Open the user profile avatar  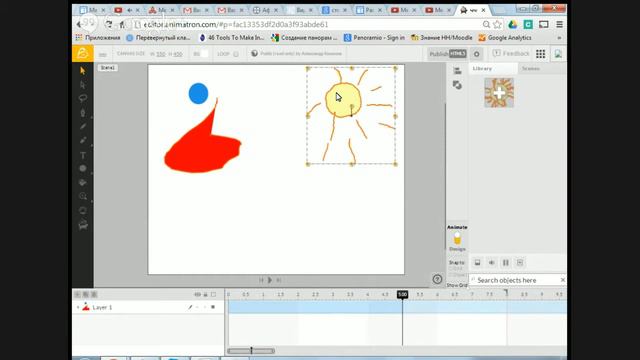[x=558, y=54]
